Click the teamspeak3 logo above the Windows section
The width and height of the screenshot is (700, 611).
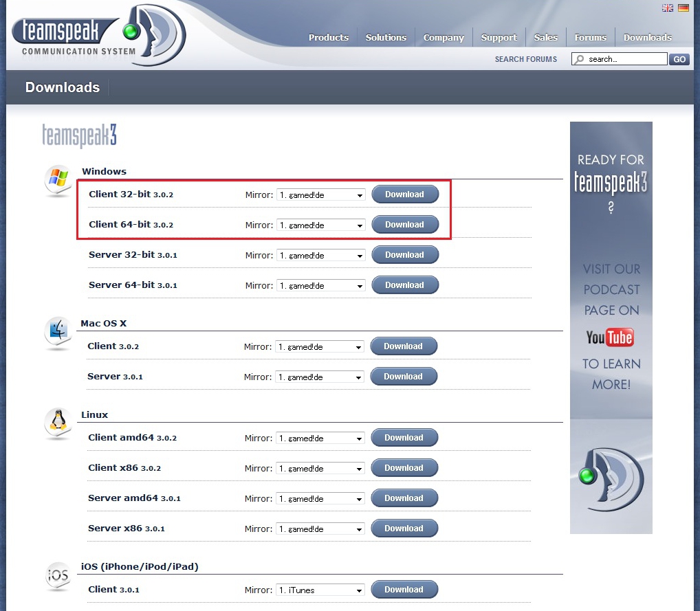[80, 135]
